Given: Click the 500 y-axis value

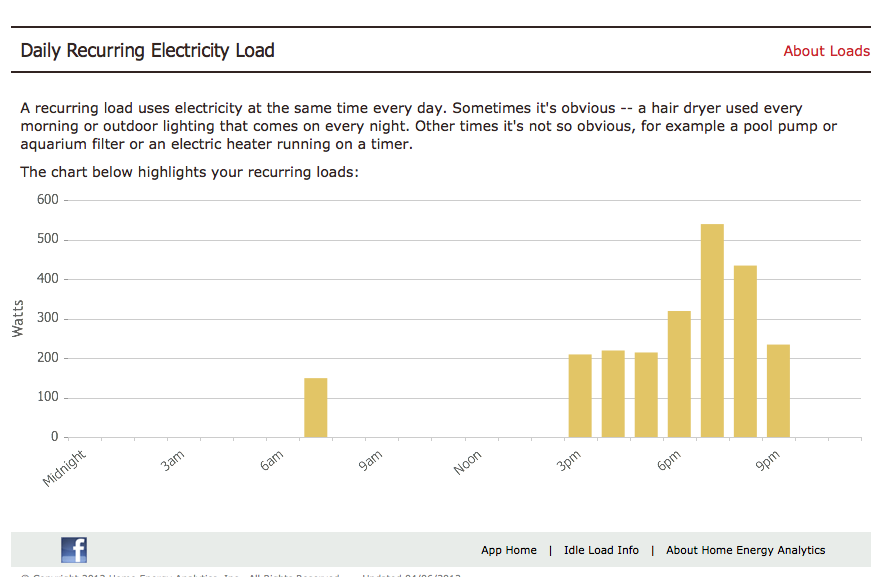Looking at the screenshot, I should [48, 239].
